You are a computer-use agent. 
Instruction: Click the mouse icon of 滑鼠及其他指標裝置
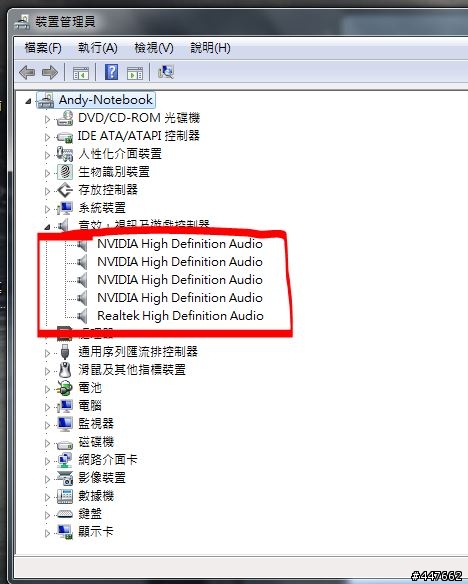click(x=65, y=369)
